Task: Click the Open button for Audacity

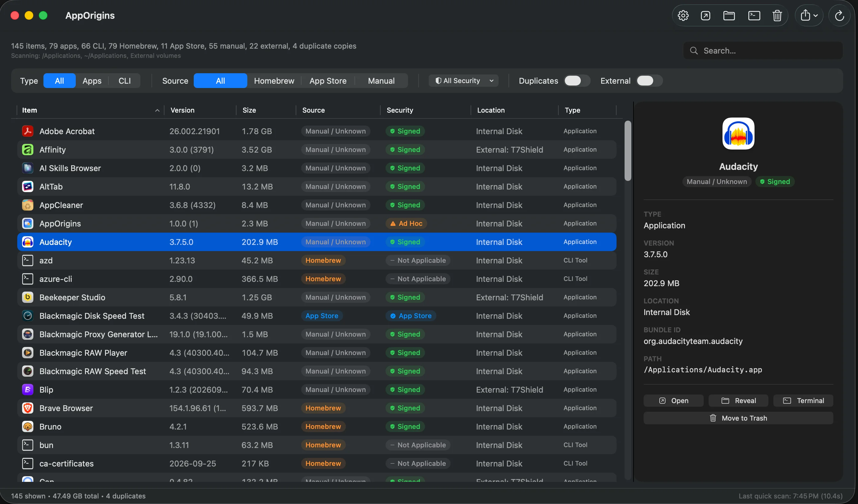Action: tap(674, 401)
